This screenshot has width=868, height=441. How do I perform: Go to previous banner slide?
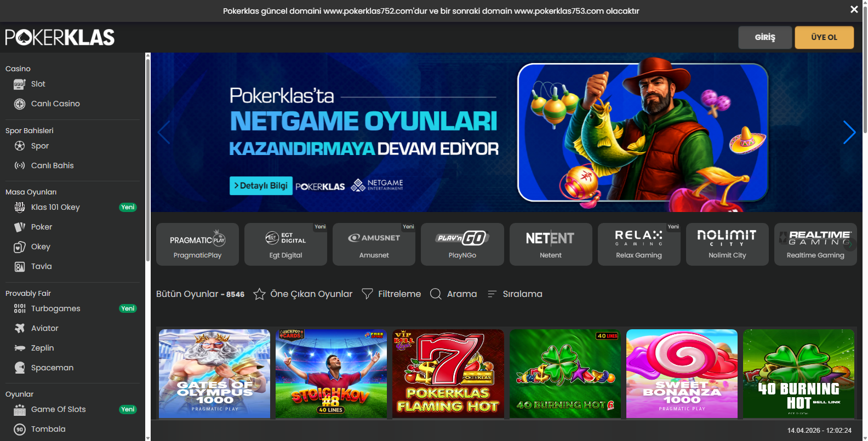pyautogui.click(x=164, y=132)
